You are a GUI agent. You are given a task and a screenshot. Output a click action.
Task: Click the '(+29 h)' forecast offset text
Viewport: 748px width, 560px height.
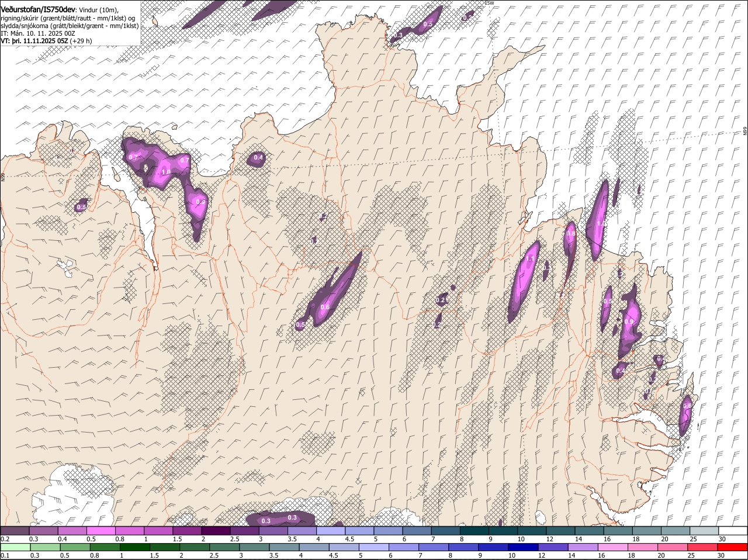[81, 41]
